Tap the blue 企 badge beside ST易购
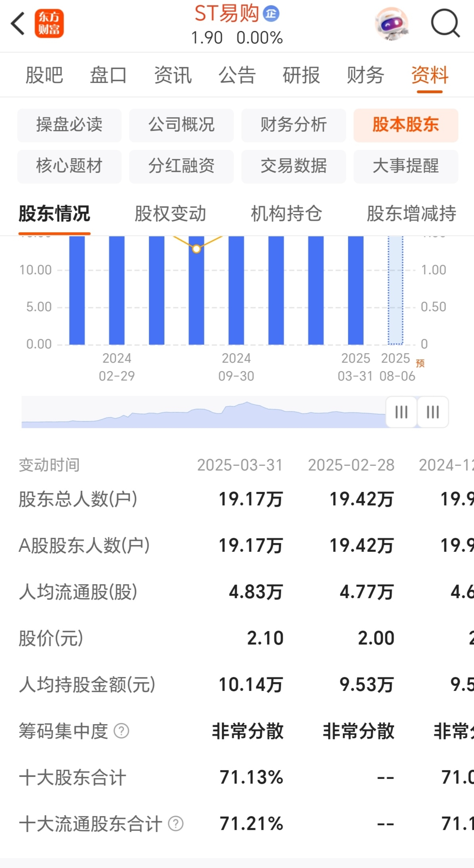 pyautogui.click(x=271, y=14)
